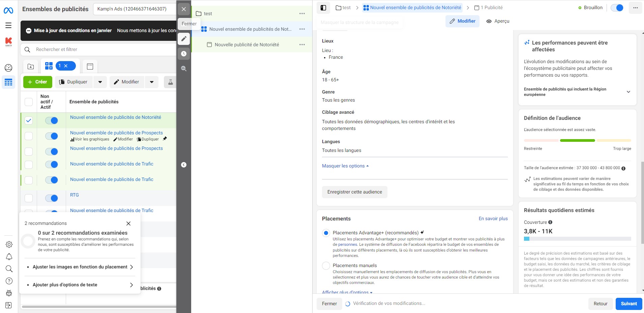The width and height of the screenshot is (644, 313).
Task: Toggle the first Prospects ad set switch
Action: pyautogui.click(x=52, y=136)
